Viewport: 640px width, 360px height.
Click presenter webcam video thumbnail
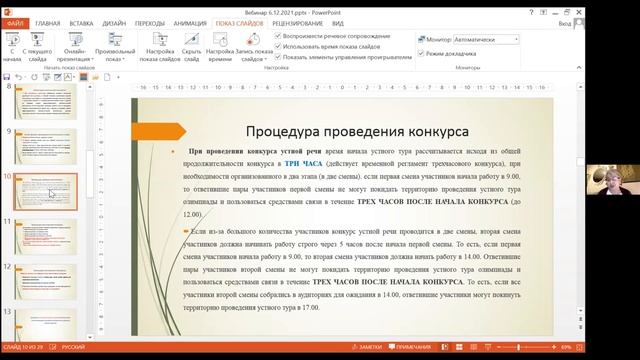(613, 180)
